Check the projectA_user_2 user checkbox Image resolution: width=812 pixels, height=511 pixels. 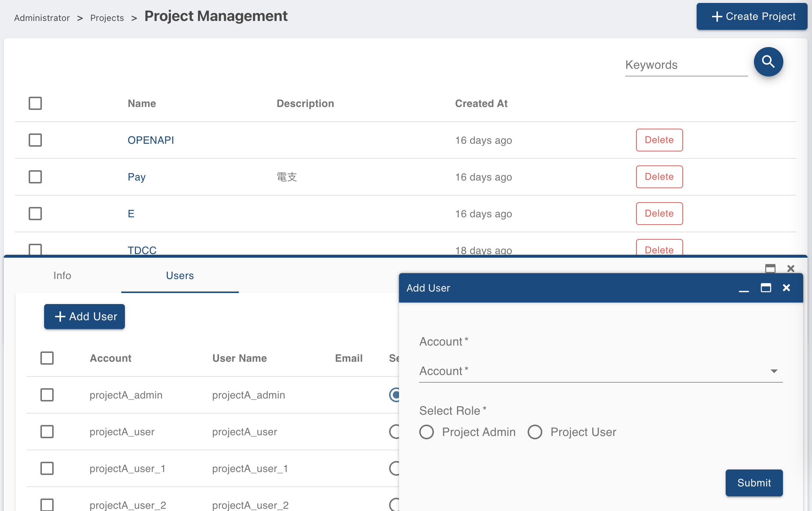click(x=47, y=505)
